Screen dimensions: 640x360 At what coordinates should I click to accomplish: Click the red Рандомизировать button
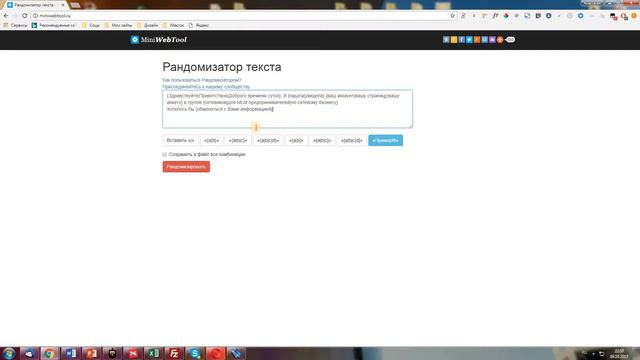click(x=186, y=167)
